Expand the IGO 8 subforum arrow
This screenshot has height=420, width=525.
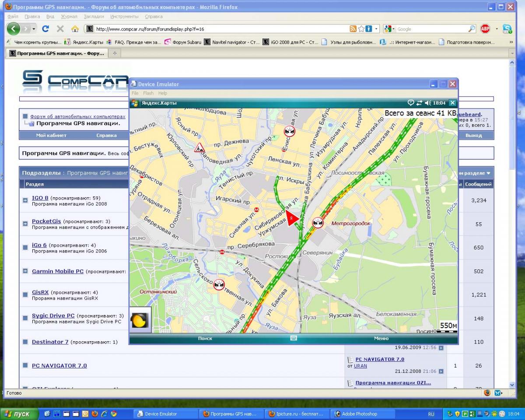click(25, 200)
